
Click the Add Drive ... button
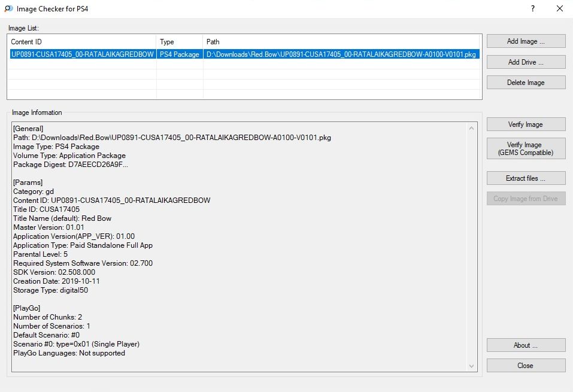[526, 62]
